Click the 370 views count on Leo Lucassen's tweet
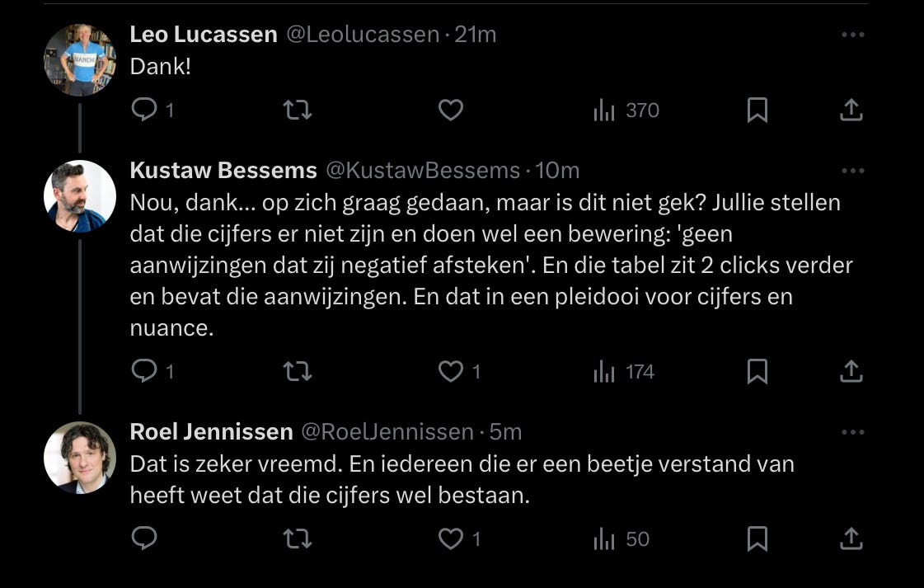 643,109
